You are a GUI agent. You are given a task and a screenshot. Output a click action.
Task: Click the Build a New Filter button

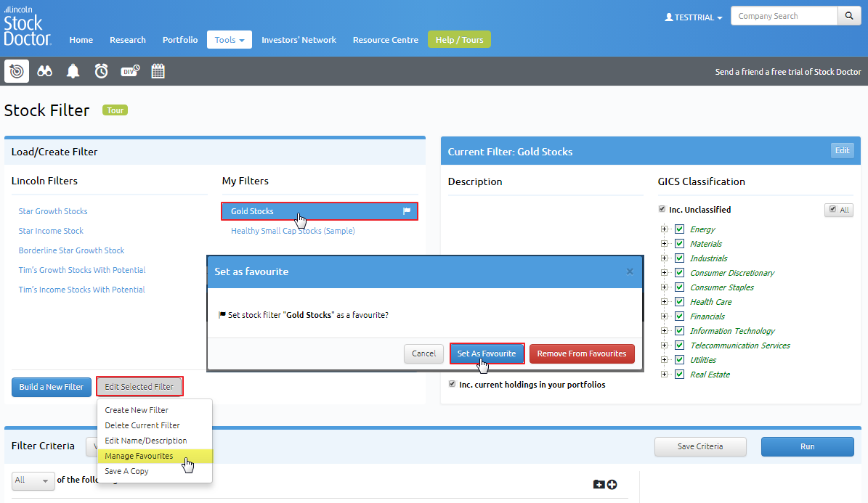[x=52, y=387]
